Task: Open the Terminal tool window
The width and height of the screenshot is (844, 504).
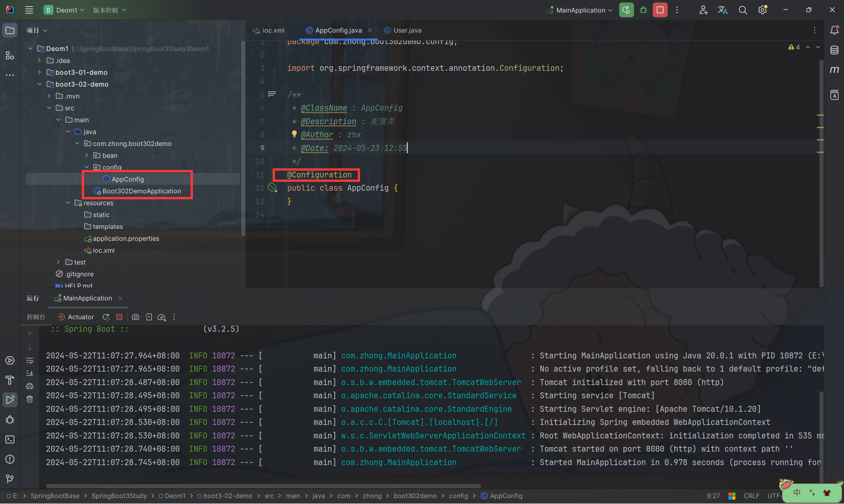Action: 10,439
